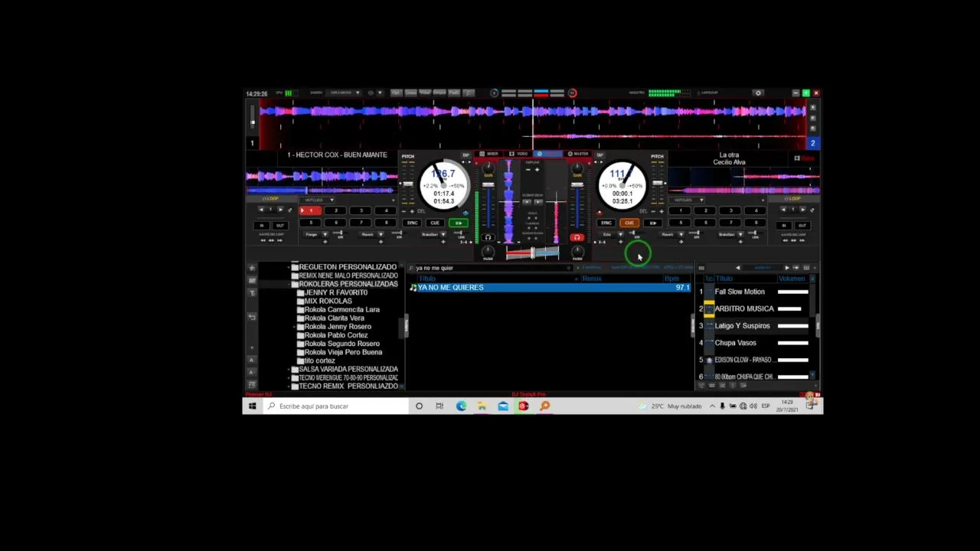Click the filter funnel icon in browser sidebar
The image size is (980, 551).
(252, 292)
